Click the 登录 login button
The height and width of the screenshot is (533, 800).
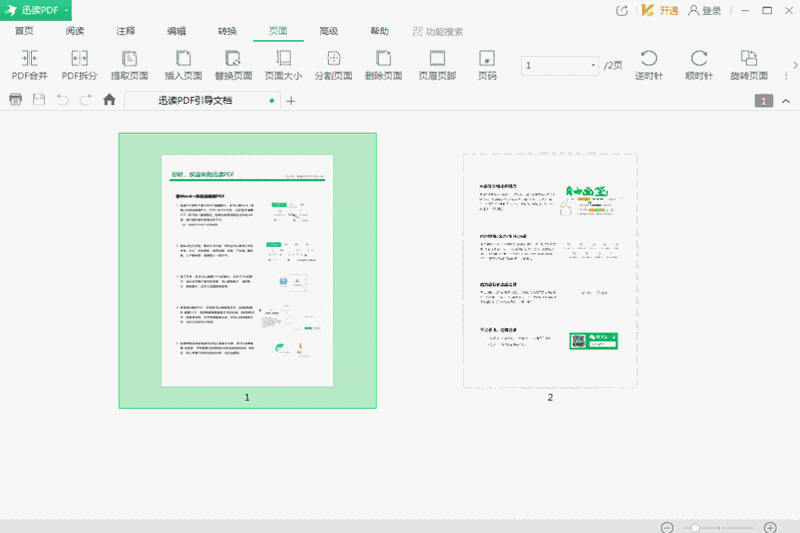pos(705,11)
